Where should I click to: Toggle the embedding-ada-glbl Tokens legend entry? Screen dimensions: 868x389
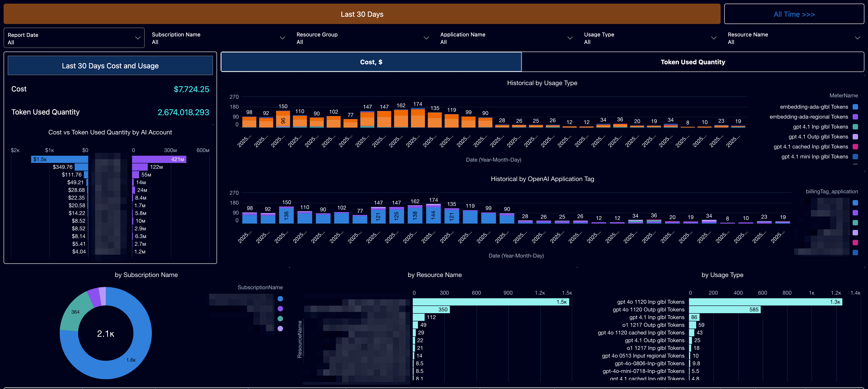click(855, 107)
